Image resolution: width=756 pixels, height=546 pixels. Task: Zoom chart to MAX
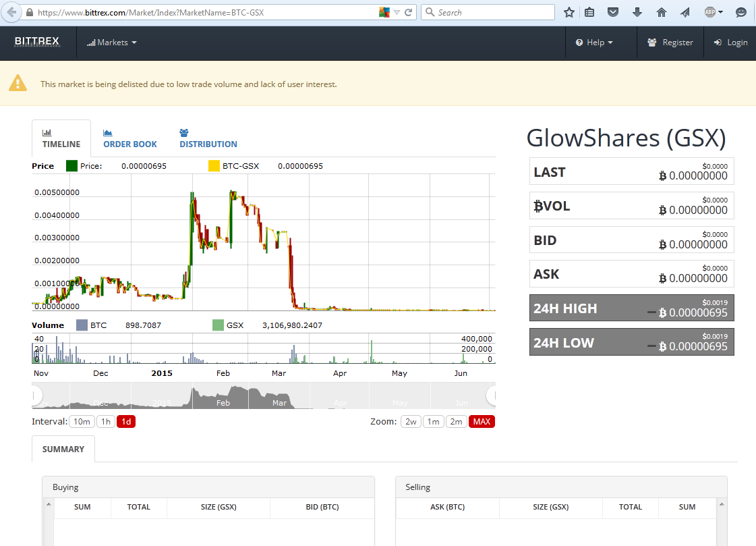(x=482, y=422)
